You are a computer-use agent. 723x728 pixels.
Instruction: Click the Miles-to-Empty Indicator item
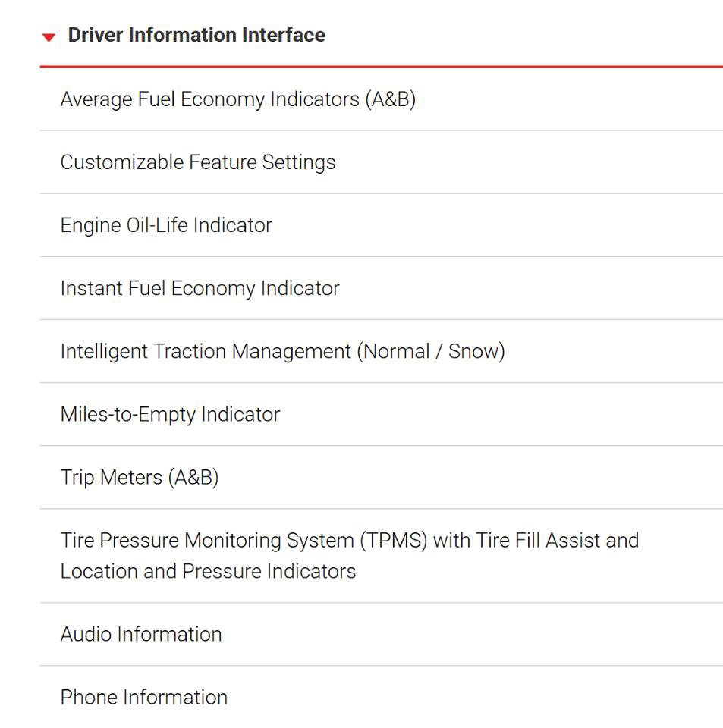coord(382,414)
